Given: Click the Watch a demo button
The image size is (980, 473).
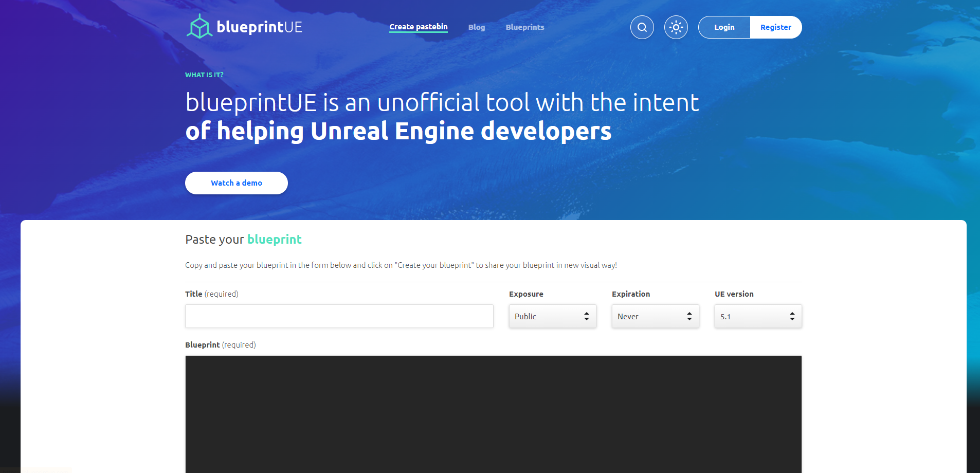Looking at the screenshot, I should pyautogui.click(x=237, y=183).
